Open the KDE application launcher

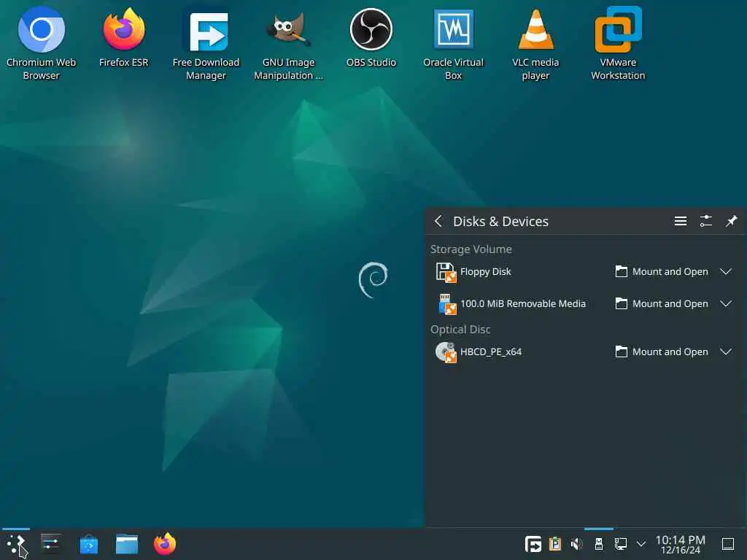[16, 544]
